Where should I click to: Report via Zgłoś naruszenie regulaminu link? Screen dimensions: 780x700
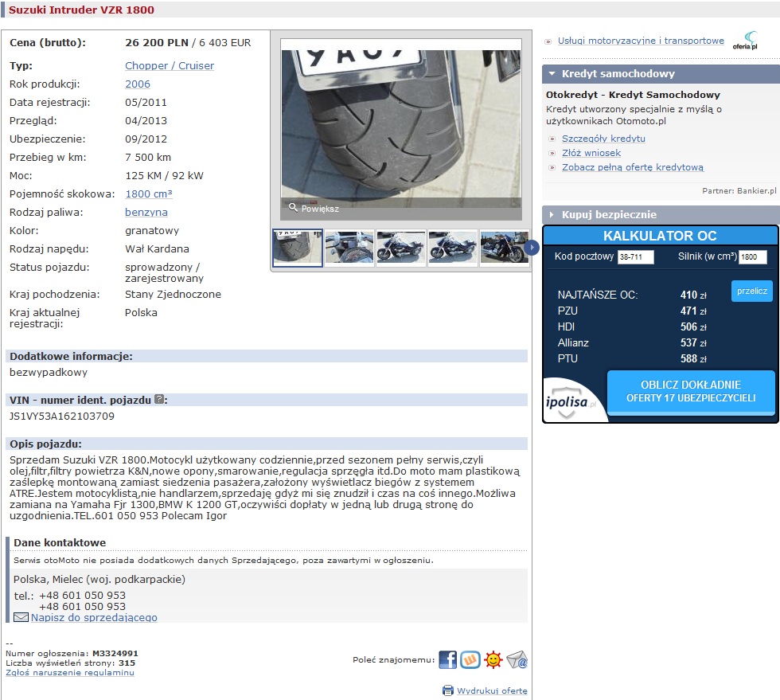pos(70,673)
